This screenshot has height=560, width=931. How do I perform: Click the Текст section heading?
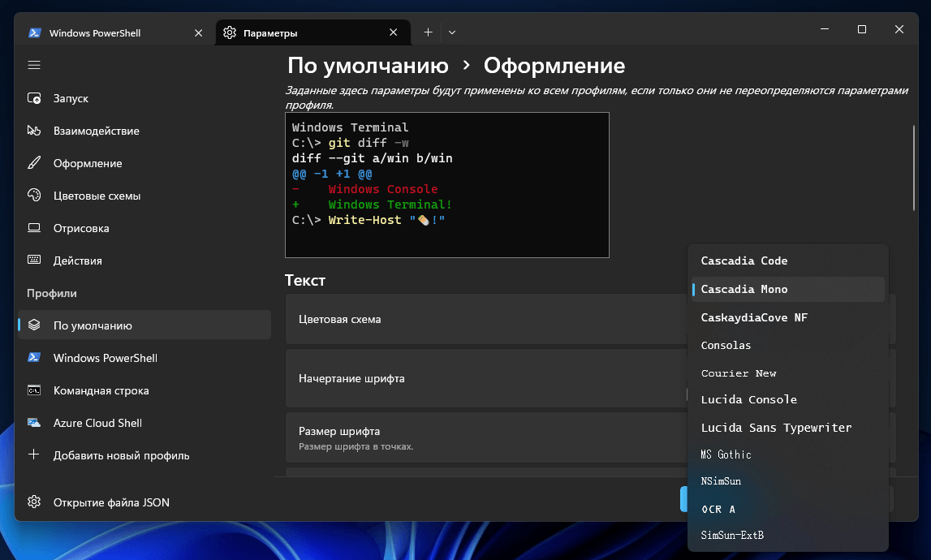[x=305, y=280]
